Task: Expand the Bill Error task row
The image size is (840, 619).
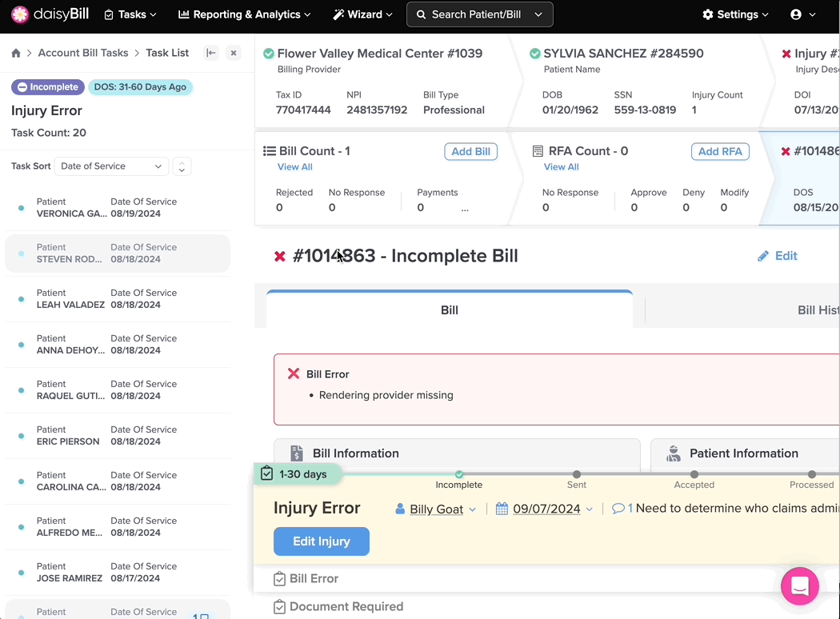Action: click(x=314, y=578)
